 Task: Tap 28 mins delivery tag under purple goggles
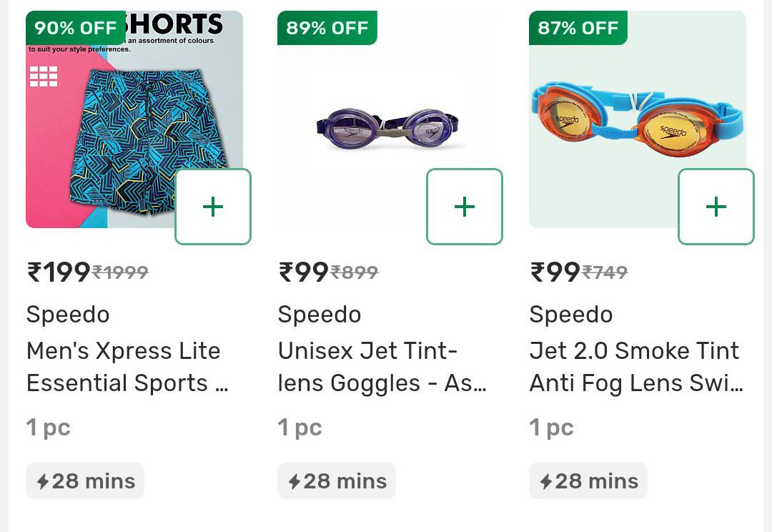[x=337, y=481]
